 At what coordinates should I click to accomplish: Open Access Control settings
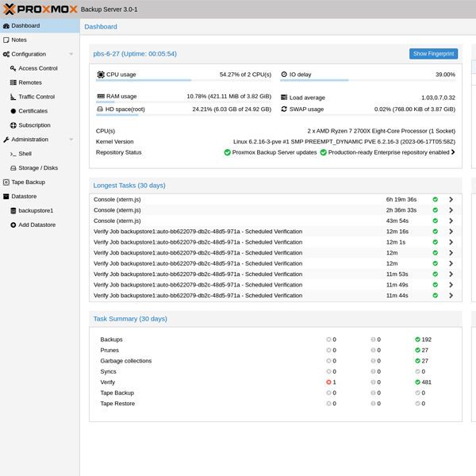(40, 68)
